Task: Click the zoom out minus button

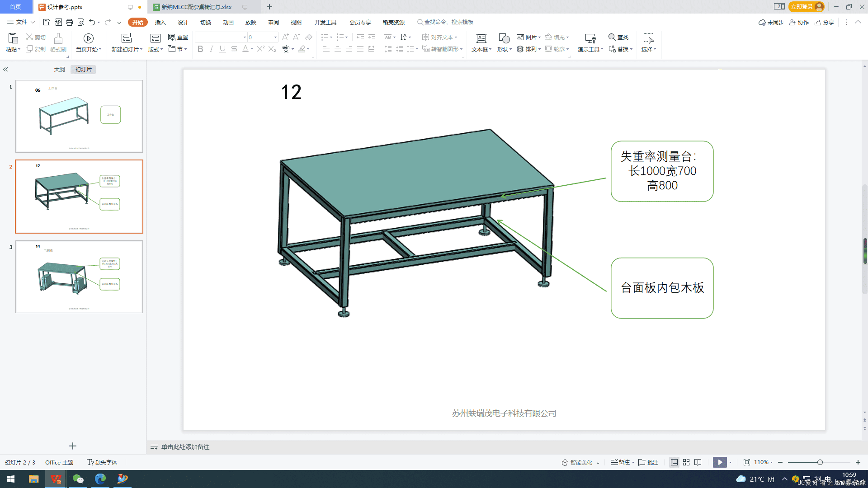Action: (780, 462)
